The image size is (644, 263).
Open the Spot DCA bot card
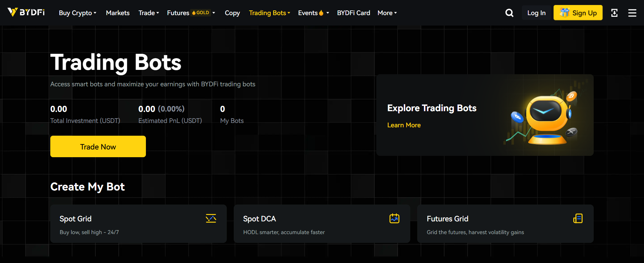pos(322,224)
